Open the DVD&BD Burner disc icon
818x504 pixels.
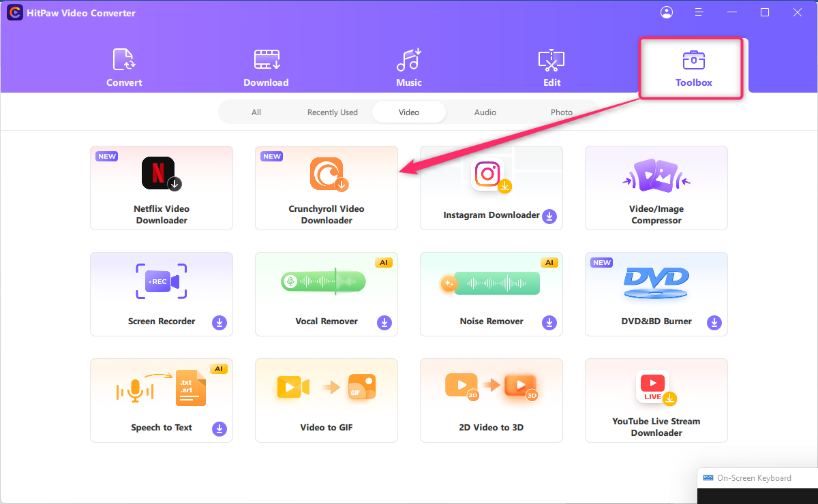click(x=656, y=282)
